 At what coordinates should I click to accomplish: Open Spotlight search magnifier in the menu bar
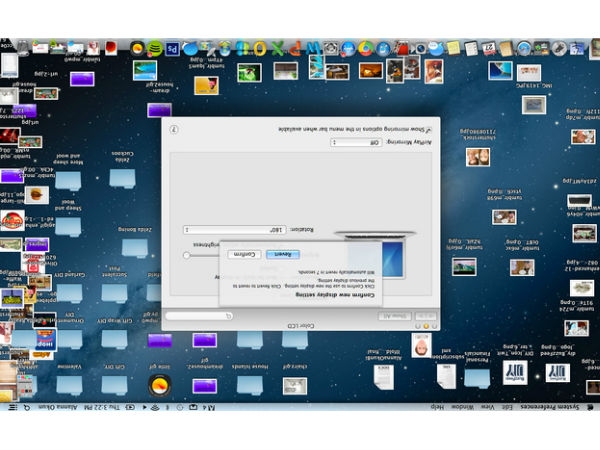(27, 408)
